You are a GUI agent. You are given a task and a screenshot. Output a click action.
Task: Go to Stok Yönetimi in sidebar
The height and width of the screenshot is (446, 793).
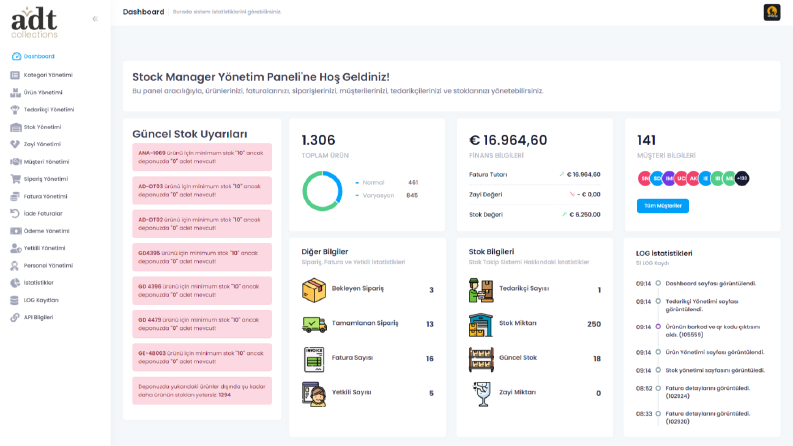click(x=42, y=127)
